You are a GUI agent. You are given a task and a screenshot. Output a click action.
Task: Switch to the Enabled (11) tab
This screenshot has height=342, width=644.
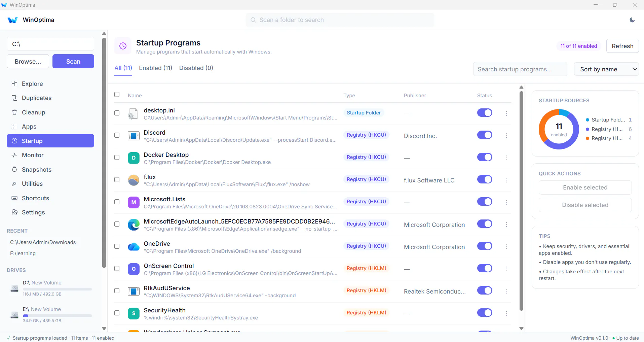[155, 68]
